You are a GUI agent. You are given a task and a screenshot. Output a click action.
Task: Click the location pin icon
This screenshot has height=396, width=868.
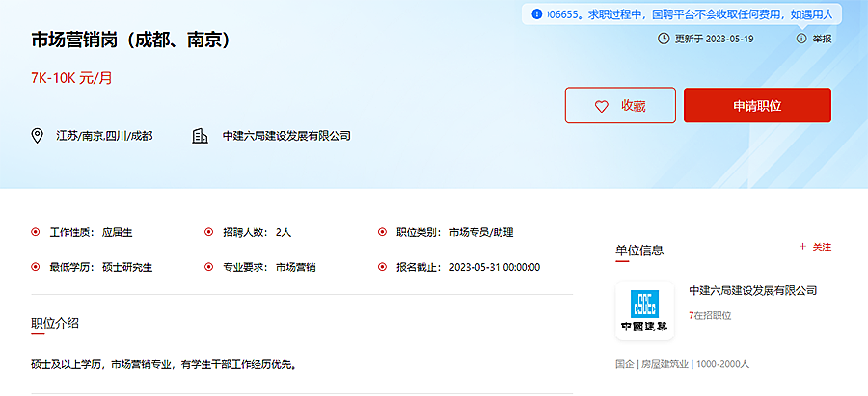click(38, 136)
